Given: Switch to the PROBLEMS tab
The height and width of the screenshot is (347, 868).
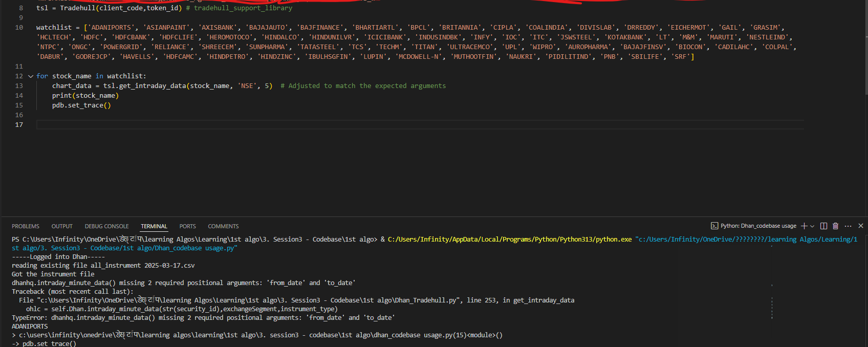Looking at the screenshot, I should 26,226.
